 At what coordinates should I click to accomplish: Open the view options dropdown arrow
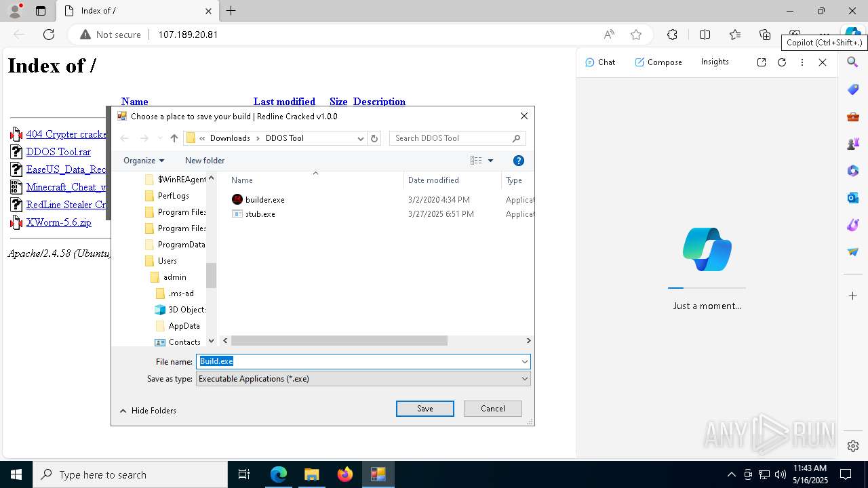[x=490, y=161]
